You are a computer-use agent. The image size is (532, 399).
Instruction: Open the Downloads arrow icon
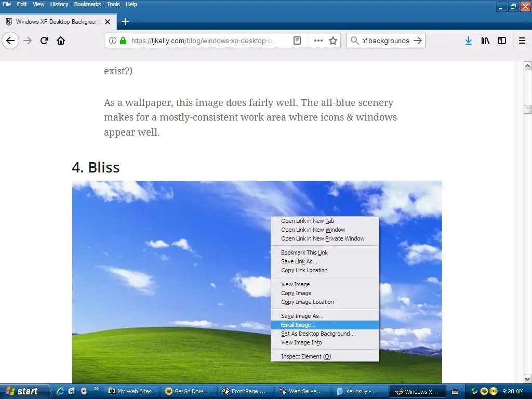[469, 41]
